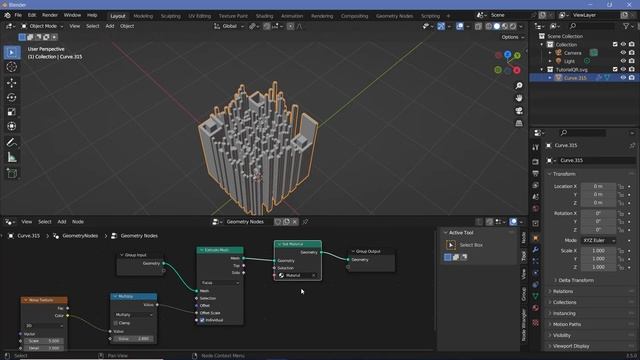Image resolution: width=640 pixels, height=360 pixels.
Task: Click the outliner filter funnel icon
Action: tap(626, 26)
